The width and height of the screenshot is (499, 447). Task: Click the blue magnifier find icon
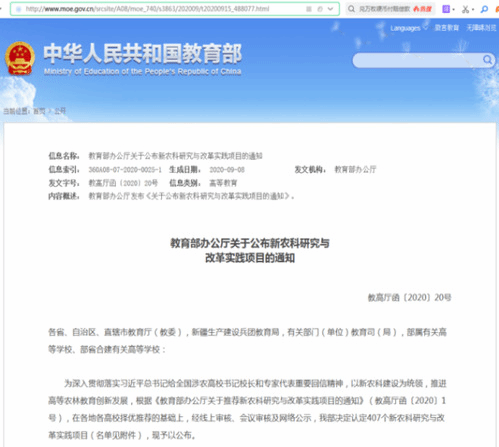484,9
